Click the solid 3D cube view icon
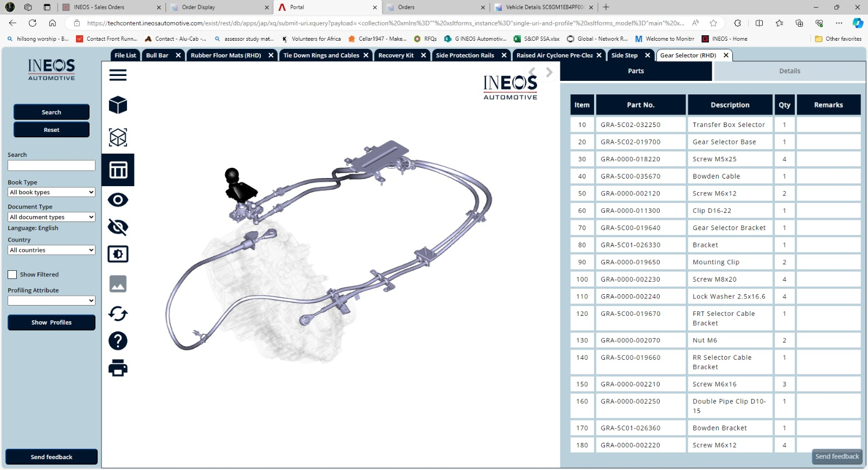The width and height of the screenshot is (868, 470). coord(118,105)
